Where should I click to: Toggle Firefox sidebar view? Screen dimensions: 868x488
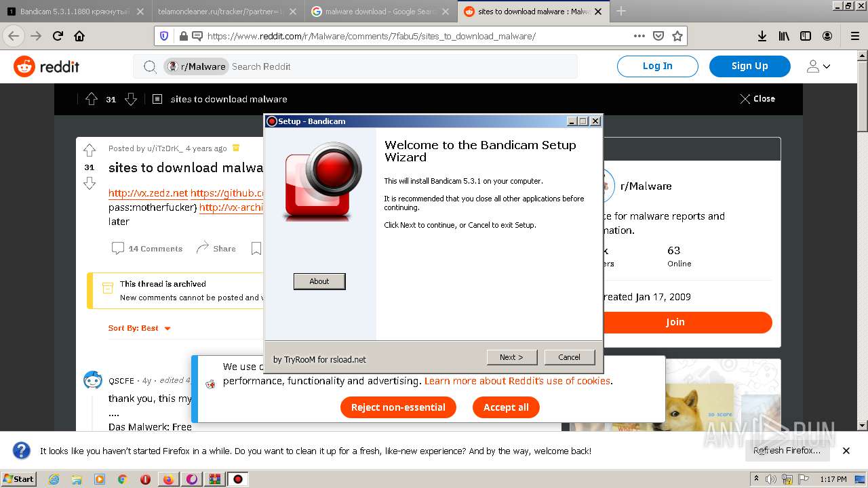click(805, 36)
